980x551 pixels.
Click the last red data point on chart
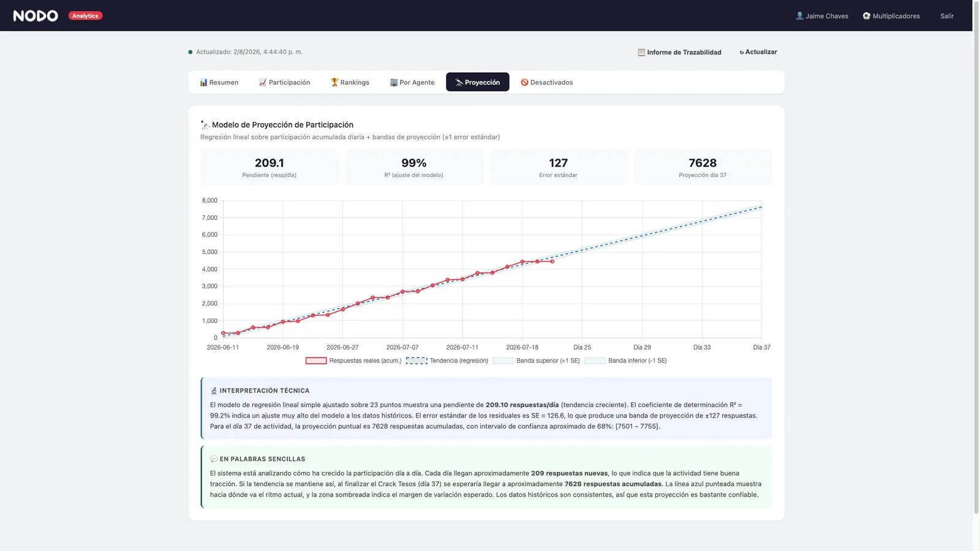click(x=552, y=261)
